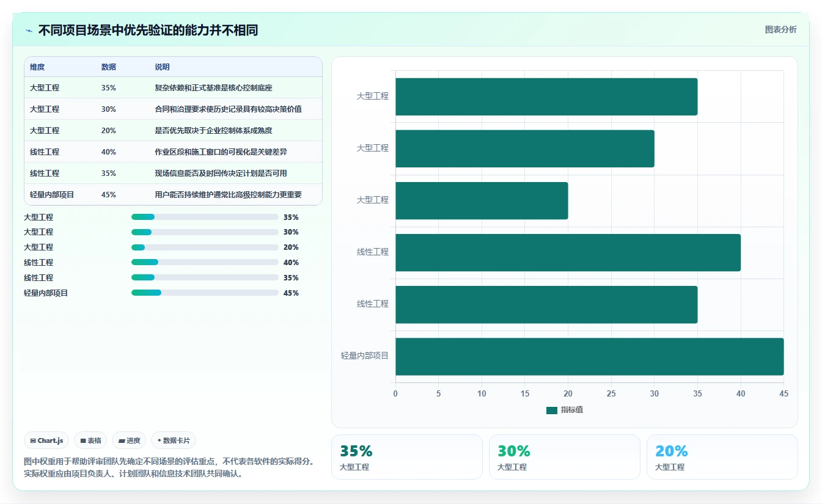Select the Chart.js chip
Viewport: 822px width, 504px height.
point(46,440)
